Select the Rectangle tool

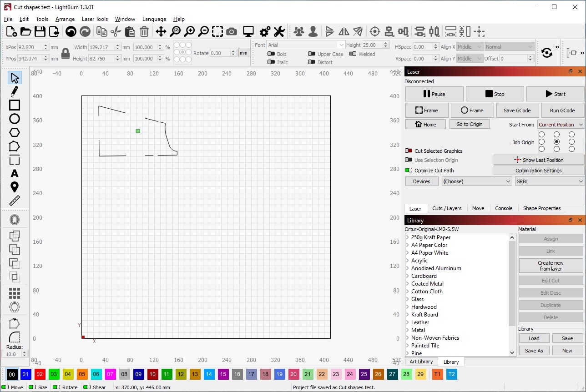click(15, 105)
